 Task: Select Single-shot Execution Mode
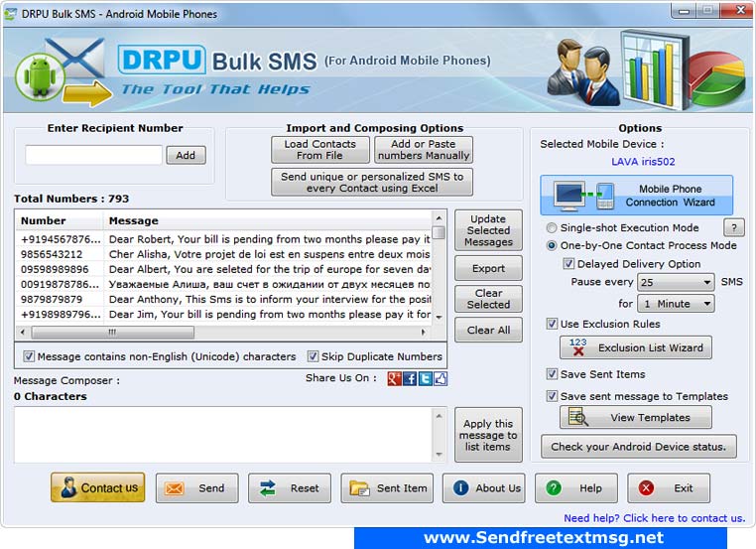551,227
